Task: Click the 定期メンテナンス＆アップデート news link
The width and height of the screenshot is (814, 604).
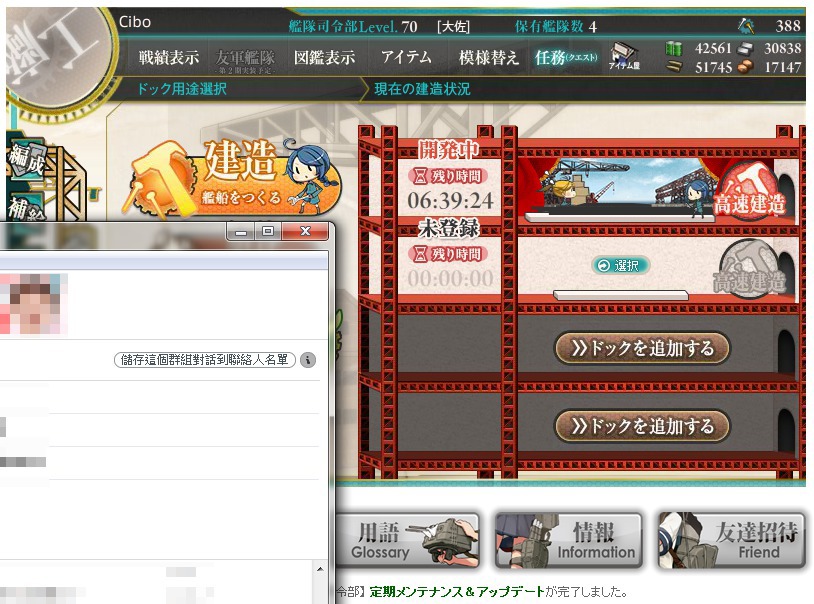Action: tap(457, 591)
